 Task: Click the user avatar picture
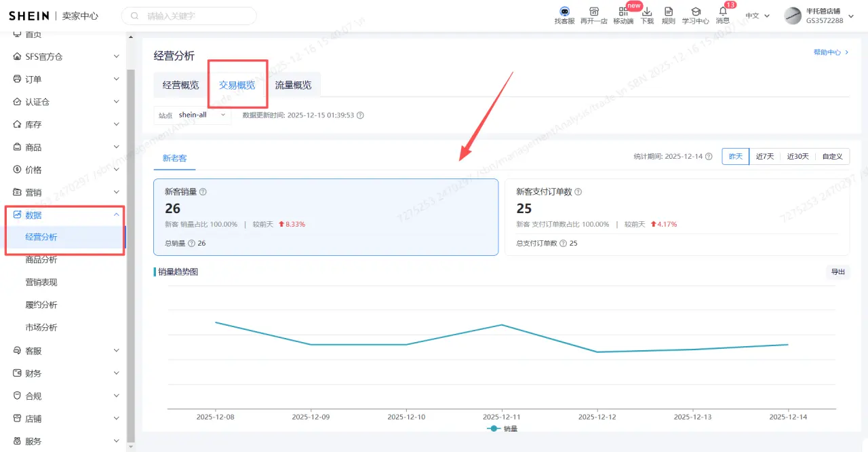pyautogui.click(x=793, y=16)
